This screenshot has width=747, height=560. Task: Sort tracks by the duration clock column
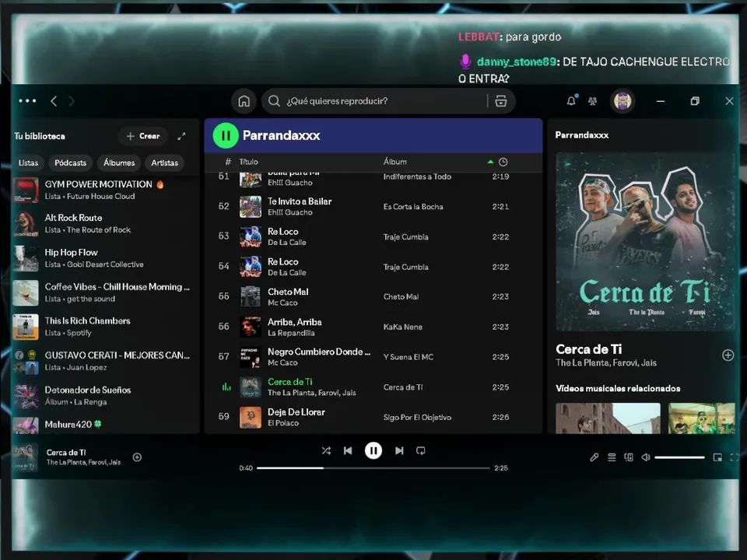tap(503, 162)
